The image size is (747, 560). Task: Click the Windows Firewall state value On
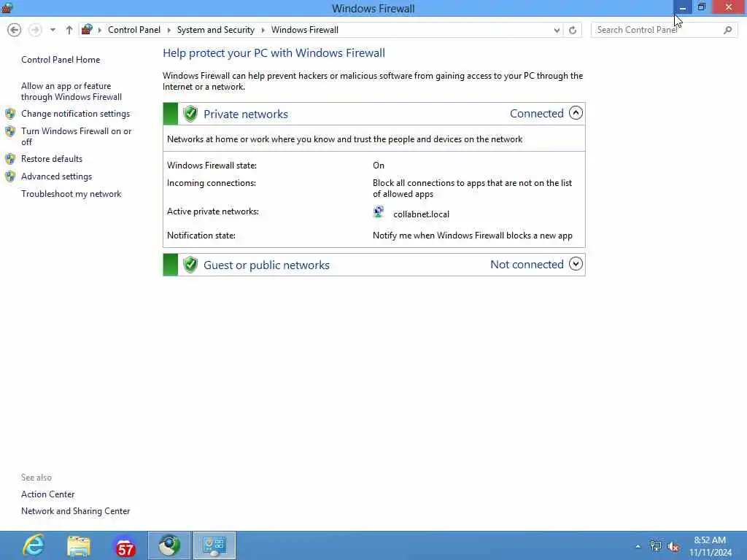[x=379, y=166]
